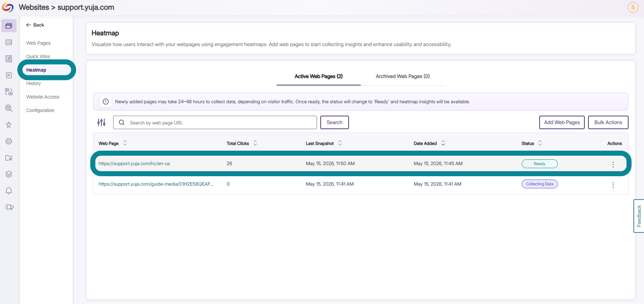Open the filter sliders icon
This screenshot has width=644, height=304.
(101, 122)
